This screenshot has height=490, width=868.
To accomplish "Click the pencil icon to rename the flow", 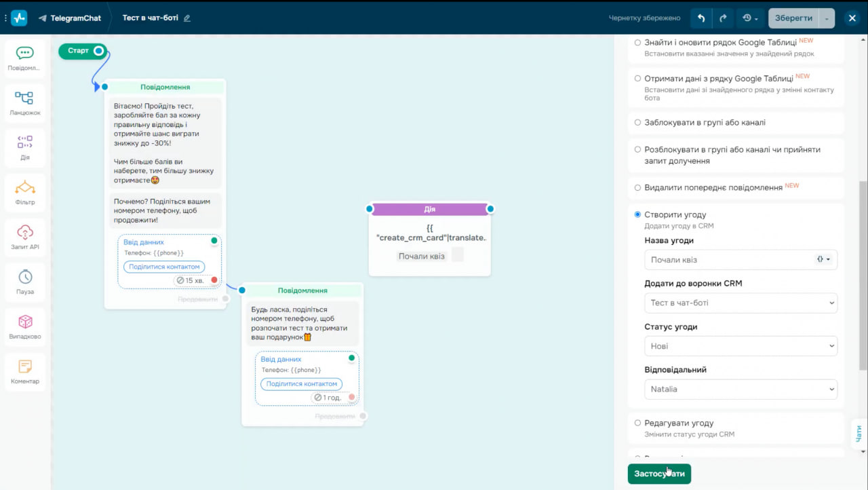I will (187, 18).
